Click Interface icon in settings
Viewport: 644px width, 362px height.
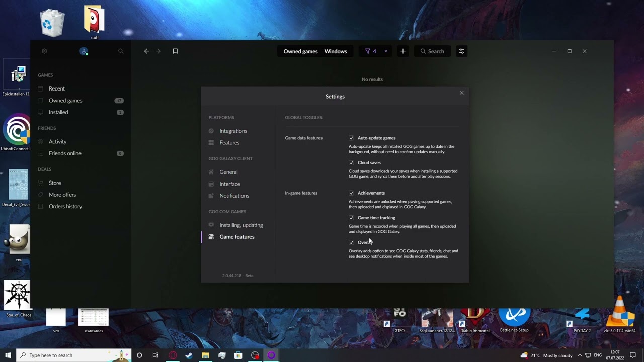click(211, 184)
